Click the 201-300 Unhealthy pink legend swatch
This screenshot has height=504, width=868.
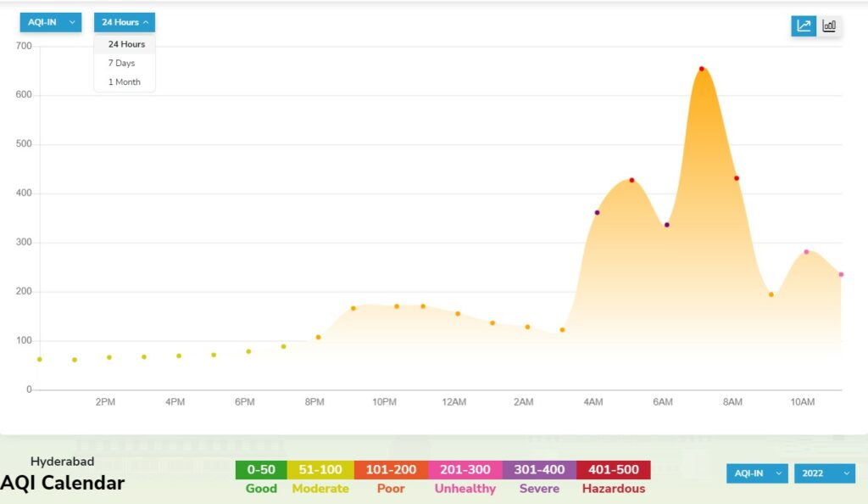click(465, 470)
